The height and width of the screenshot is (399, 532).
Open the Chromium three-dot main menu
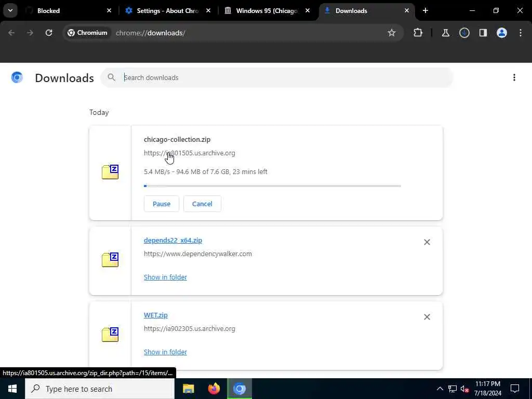click(521, 33)
